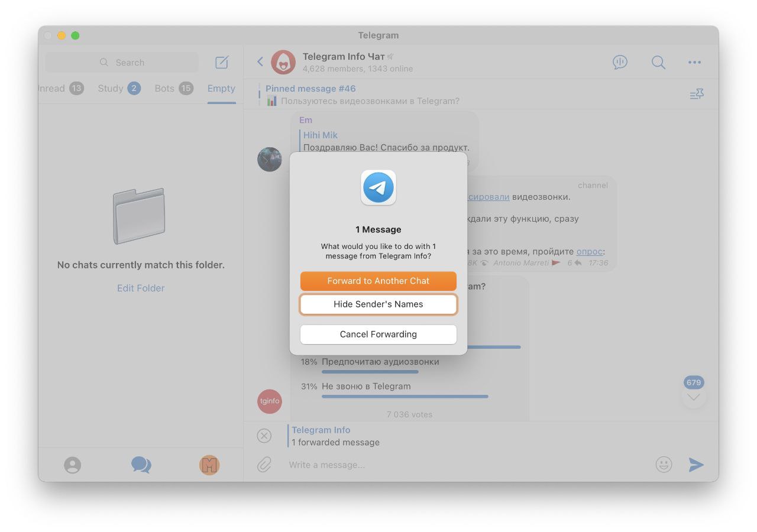The height and width of the screenshot is (532, 757).
Task: Cancel forwarded message with X icon
Action: [x=264, y=436]
